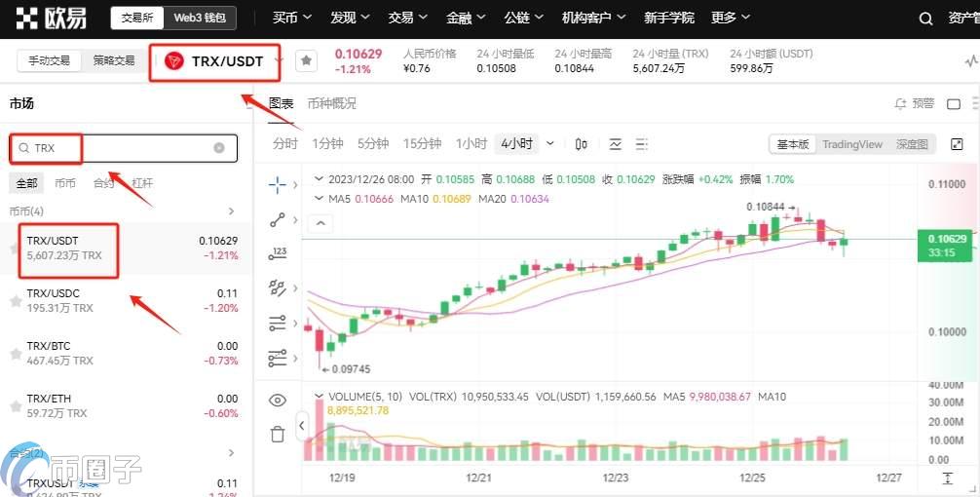The width and height of the screenshot is (980, 497).
Task: Switch chart to TradingView view
Action: (x=851, y=144)
